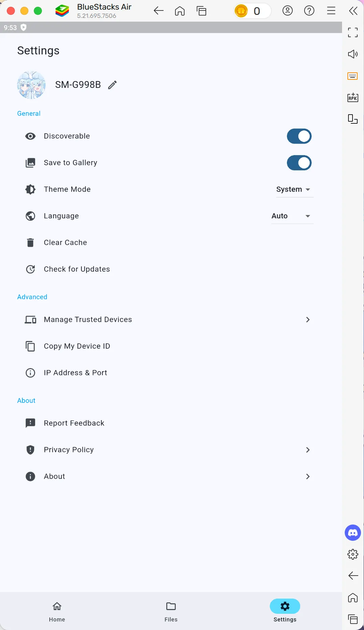Switch to the Home tab
The height and width of the screenshot is (630, 364).
57,611
